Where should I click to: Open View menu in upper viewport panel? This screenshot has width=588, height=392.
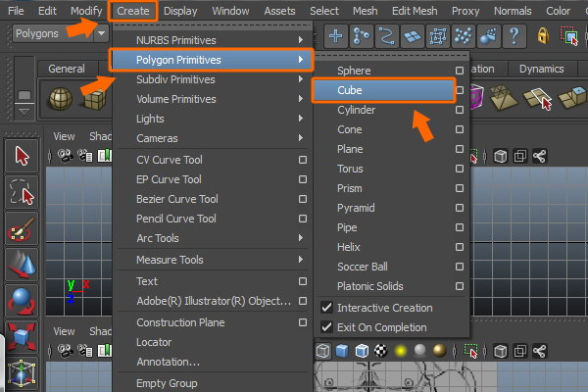click(x=64, y=136)
